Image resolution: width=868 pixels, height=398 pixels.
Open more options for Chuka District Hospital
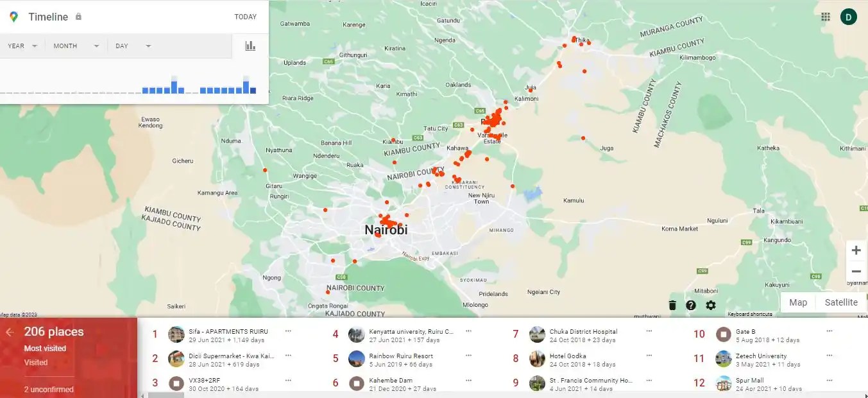649,331
